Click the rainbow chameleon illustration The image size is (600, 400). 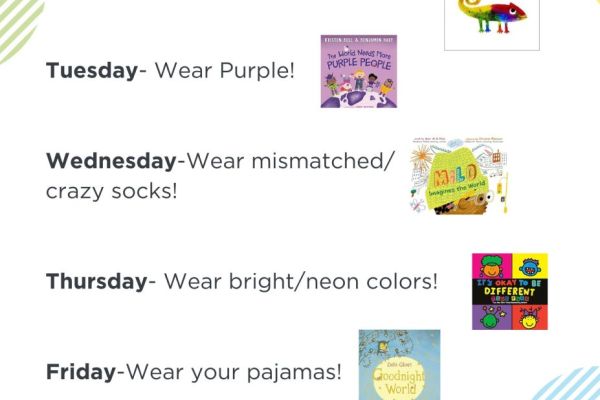pyautogui.click(x=492, y=16)
